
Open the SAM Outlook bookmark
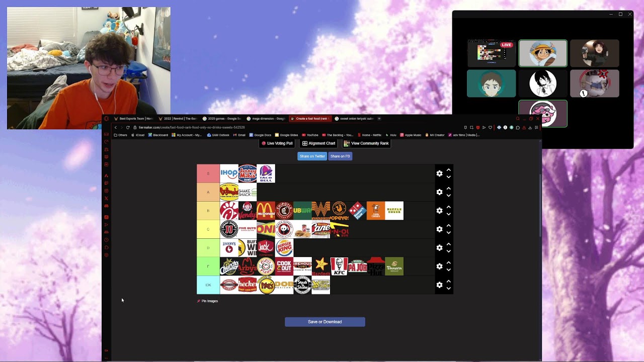(218, 135)
